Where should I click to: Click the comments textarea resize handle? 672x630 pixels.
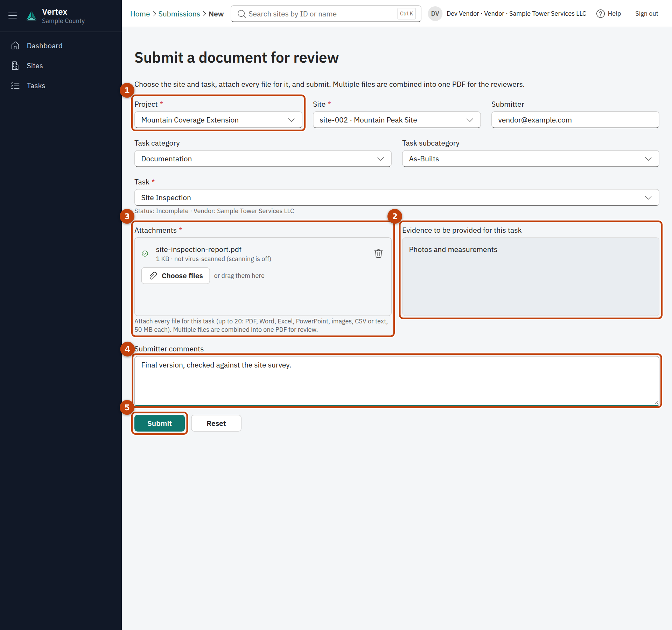point(656,403)
